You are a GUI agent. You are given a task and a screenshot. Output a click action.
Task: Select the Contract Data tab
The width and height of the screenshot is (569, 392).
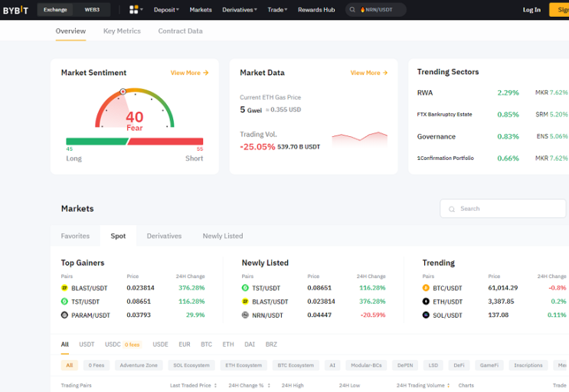(181, 31)
